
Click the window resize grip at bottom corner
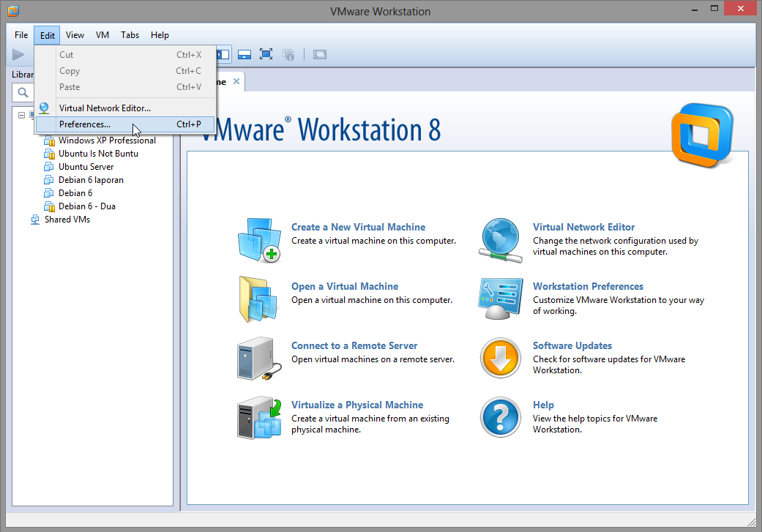[x=751, y=521]
